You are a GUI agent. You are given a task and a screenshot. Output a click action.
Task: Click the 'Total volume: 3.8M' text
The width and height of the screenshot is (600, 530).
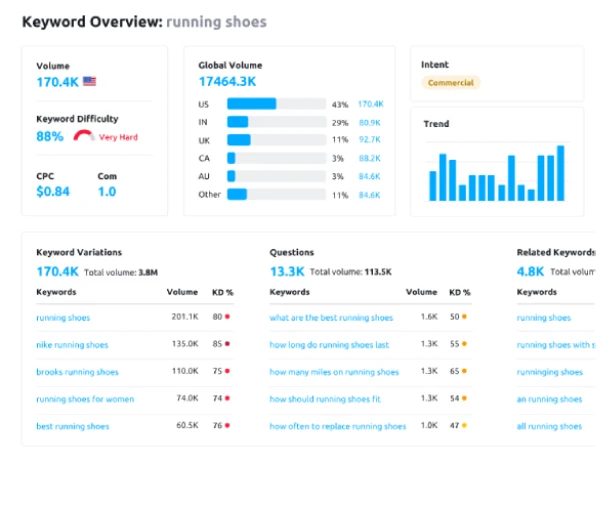click(121, 272)
